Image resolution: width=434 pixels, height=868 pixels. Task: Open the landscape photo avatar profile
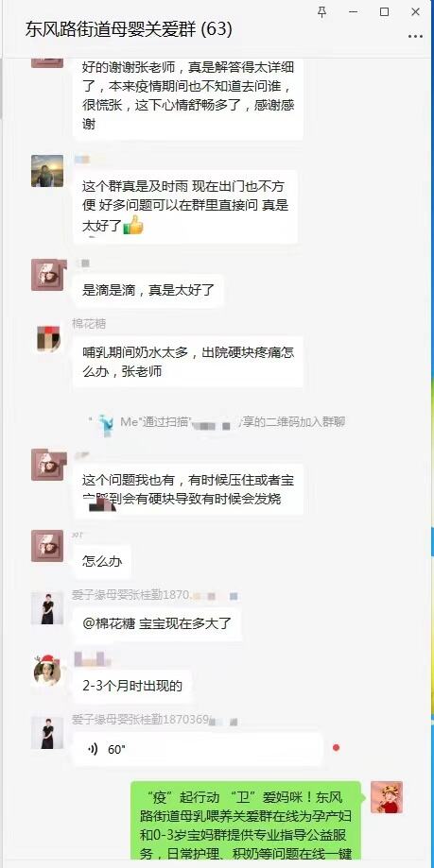point(47,171)
